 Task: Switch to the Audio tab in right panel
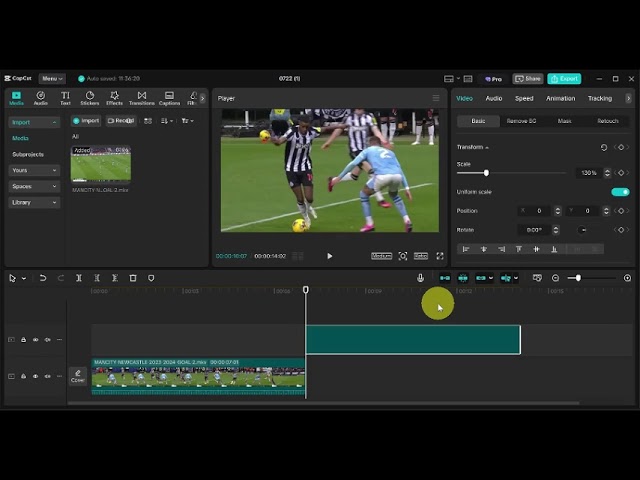pos(493,98)
